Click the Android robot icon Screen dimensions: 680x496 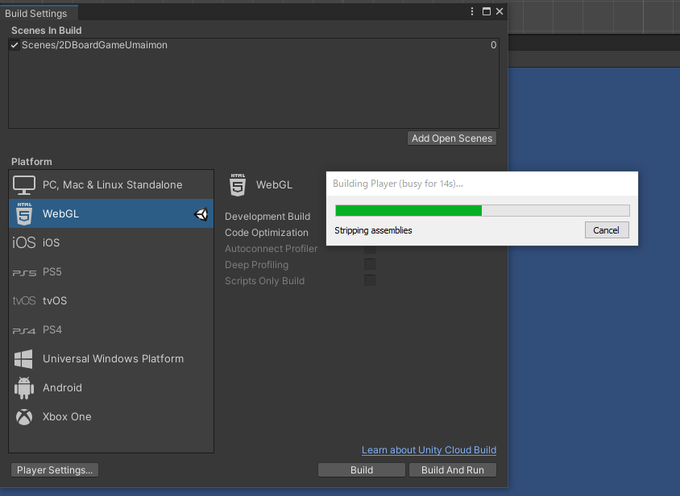click(24, 388)
